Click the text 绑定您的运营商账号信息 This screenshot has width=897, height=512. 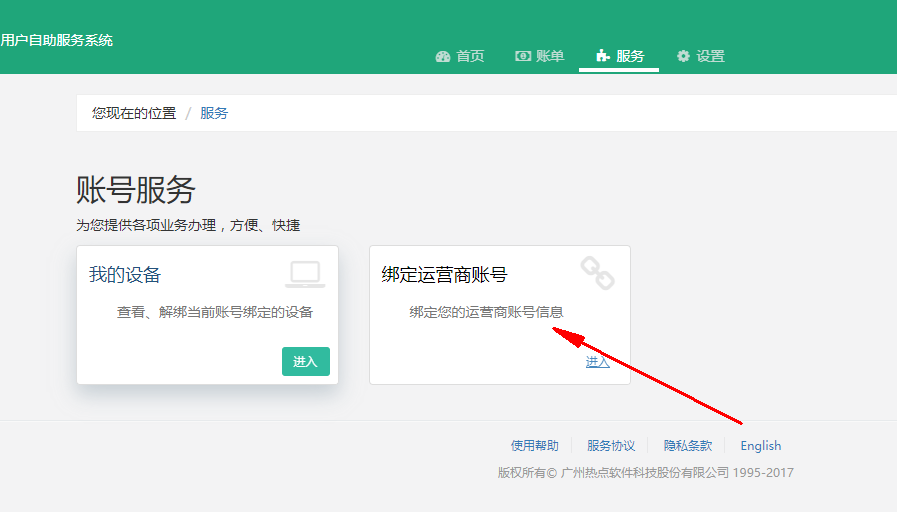pyautogui.click(x=486, y=312)
